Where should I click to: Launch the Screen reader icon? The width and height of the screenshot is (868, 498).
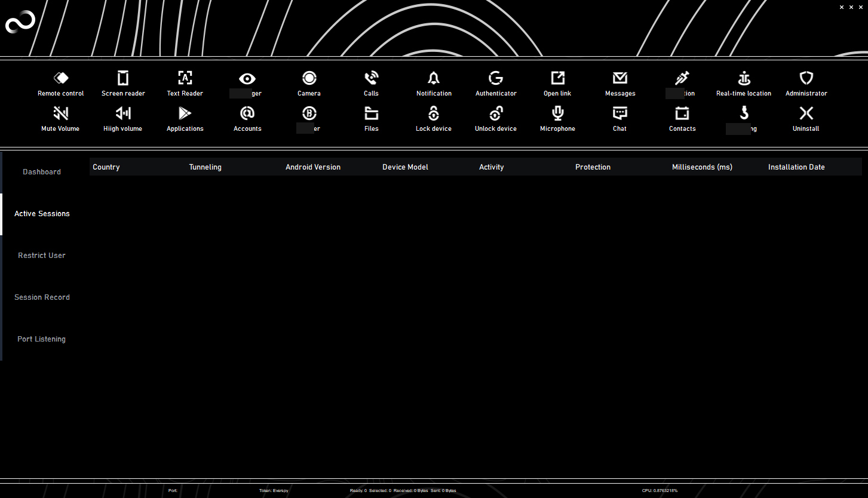coord(123,78)
